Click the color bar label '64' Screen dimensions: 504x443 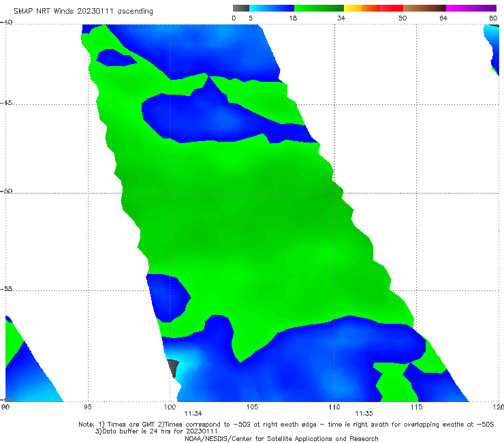tap(443, 18)
